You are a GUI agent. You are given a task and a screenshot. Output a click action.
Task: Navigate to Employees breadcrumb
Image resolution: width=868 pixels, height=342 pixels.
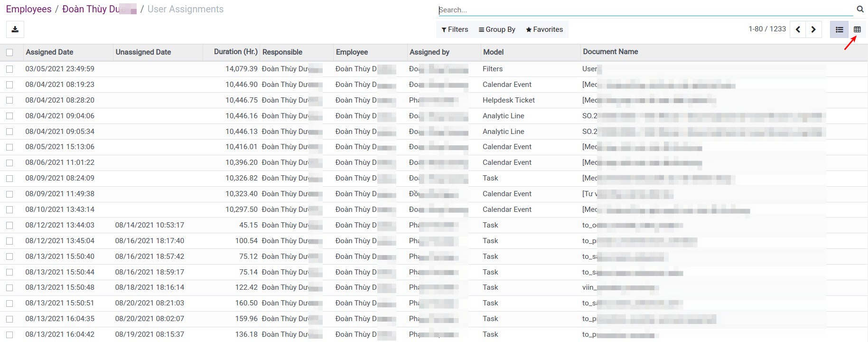click(28, 9)
